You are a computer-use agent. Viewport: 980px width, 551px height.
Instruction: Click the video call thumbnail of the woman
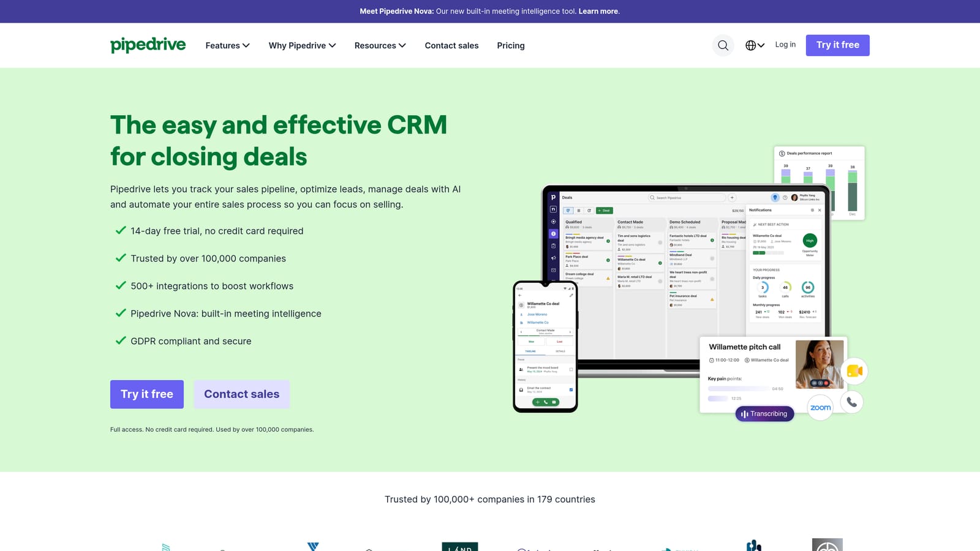[820, 365]
